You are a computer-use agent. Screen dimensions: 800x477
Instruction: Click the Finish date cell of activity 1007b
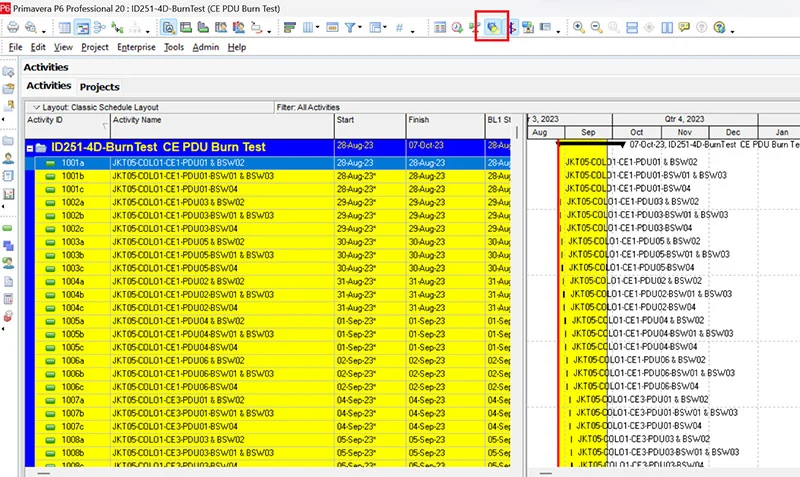coord(445,413)
